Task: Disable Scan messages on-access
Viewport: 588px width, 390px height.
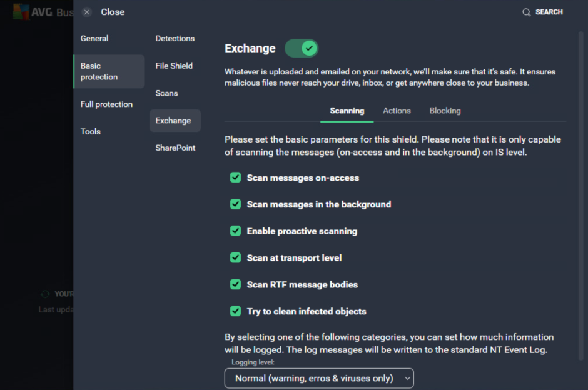Action: click(x=235, y=177)
